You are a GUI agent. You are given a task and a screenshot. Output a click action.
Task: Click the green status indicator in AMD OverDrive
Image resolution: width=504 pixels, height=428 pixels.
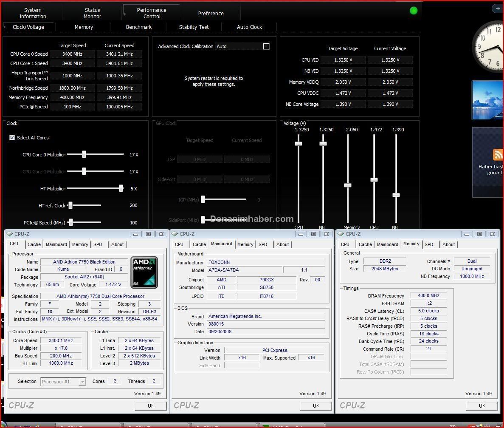pos(413,10)
